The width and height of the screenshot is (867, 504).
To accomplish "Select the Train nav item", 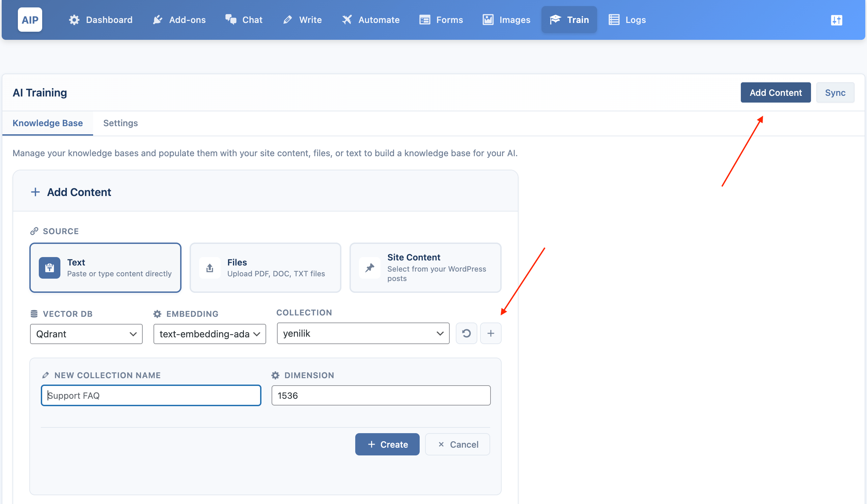I will (569, 20).
